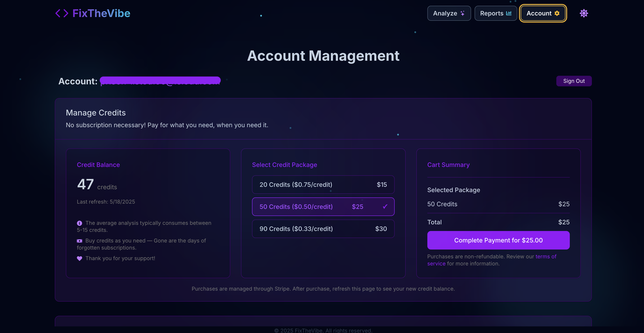Open the Reports page
Screen dimensions: 644x333
(496, 13)
